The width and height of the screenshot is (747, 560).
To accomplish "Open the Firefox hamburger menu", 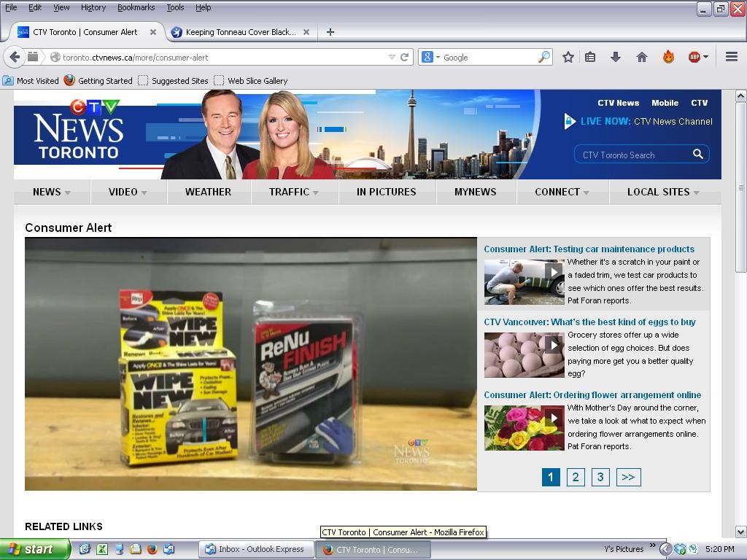I will point(731,57).
